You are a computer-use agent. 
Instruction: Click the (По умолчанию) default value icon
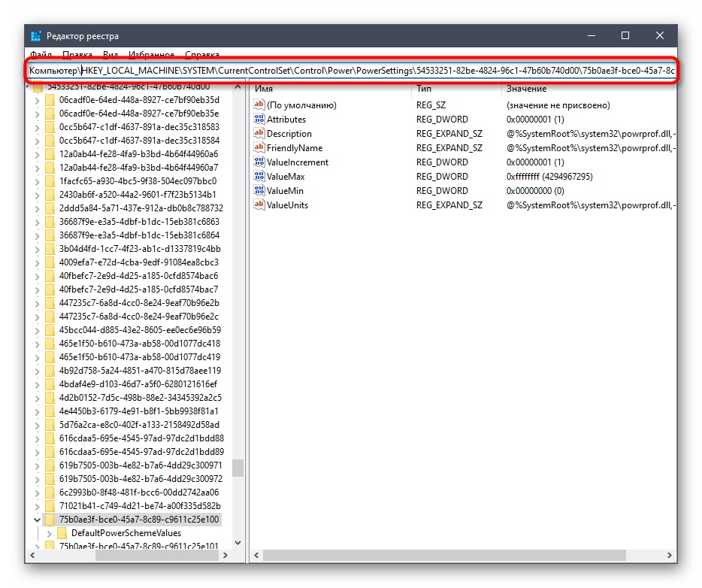(x=259, y=105)
